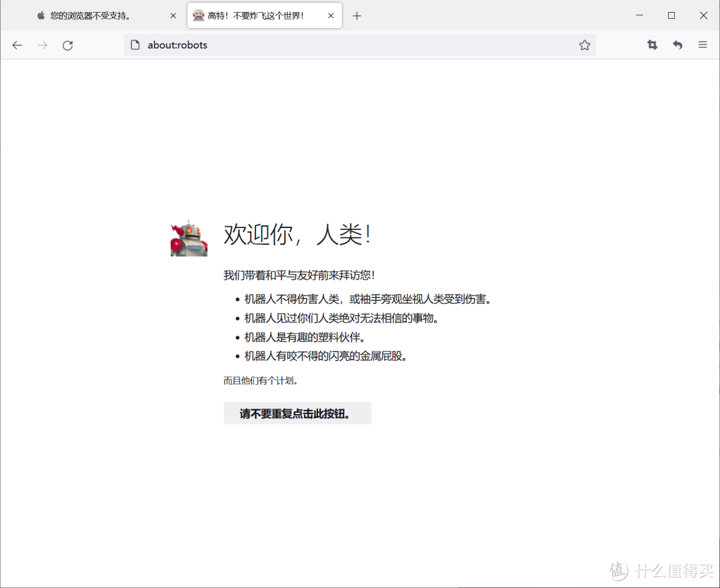720x588 pixels.
Task: Toggle the bookmark star for this page
Action: click(585, 45)
